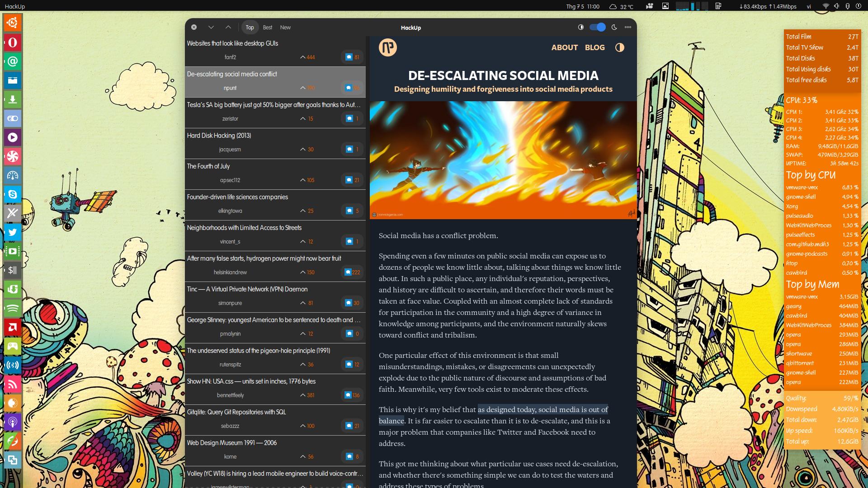Open the ABOUT page link

(x=565, y=47)
